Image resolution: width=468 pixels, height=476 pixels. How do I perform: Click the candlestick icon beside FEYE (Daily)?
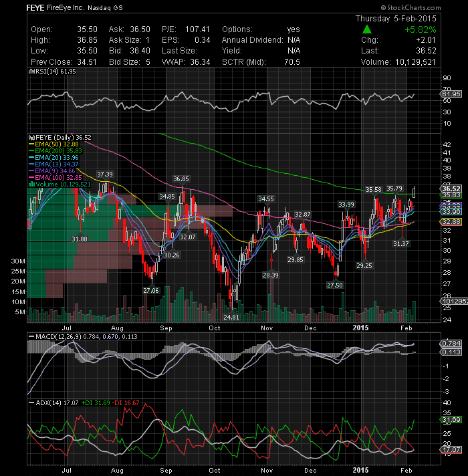[31, 138]
